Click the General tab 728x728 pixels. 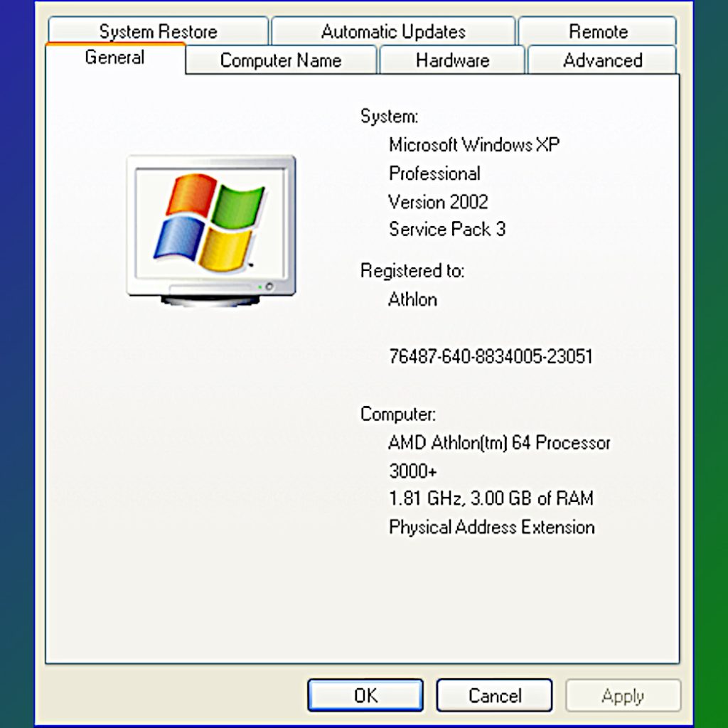click(115, 58)
